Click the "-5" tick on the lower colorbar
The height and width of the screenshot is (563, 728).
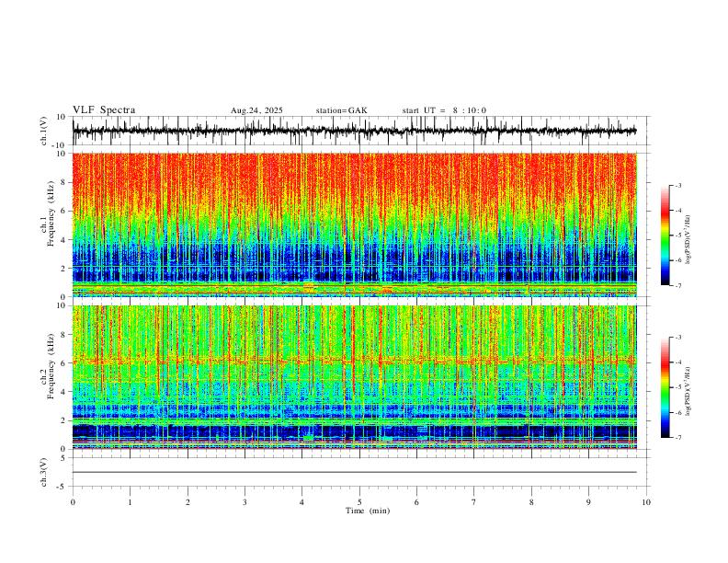pyautogui.click(x=678, y=387)
